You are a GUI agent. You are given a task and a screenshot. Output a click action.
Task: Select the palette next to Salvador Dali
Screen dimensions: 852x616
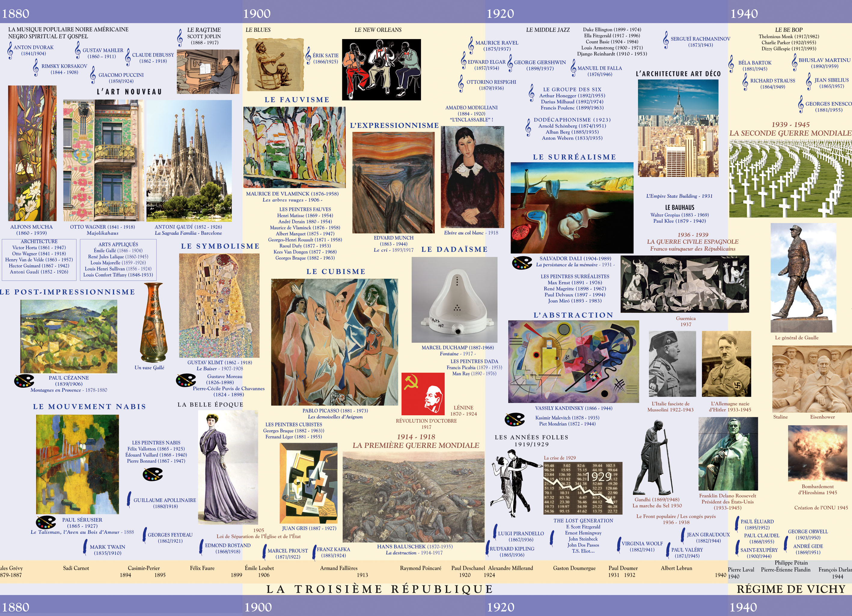[x=522, y=262]
